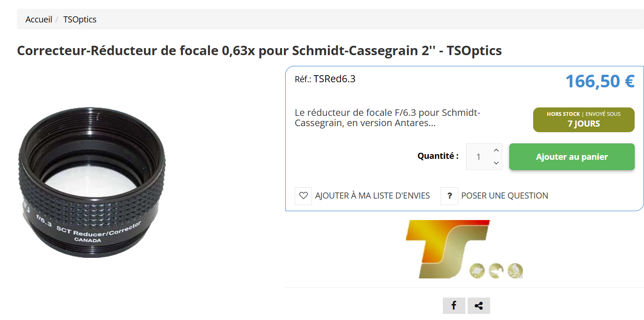Open the share network icon
644x320 pixels.
[478, 306]
